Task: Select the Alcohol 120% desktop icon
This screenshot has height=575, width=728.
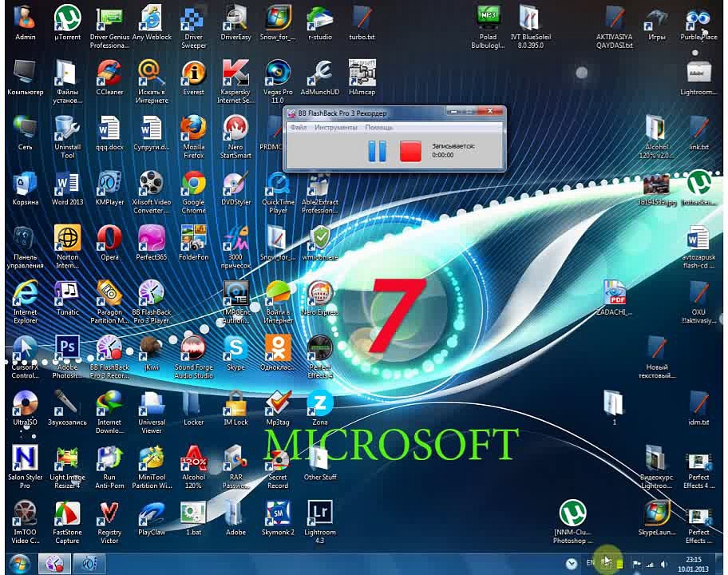Action: point(194,467)
